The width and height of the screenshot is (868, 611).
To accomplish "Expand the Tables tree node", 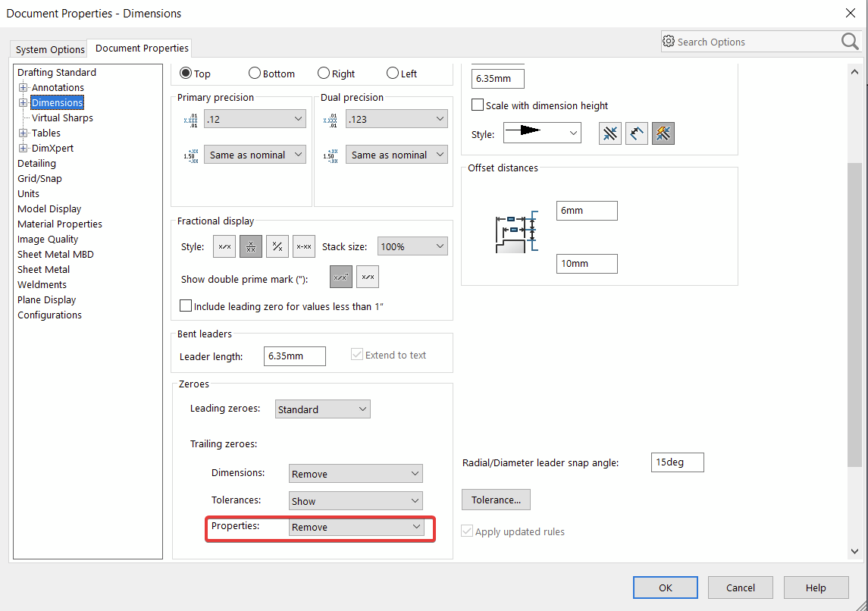I will [x=24, y=133].
